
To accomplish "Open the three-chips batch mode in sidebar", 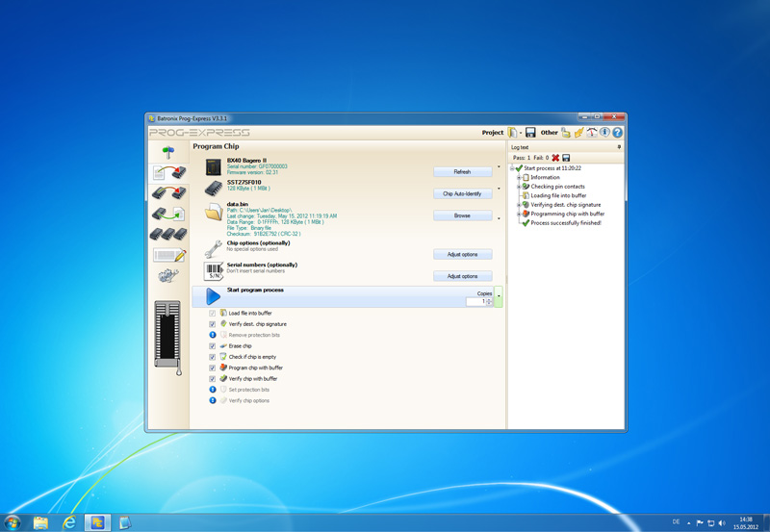I will click(168, 234).
